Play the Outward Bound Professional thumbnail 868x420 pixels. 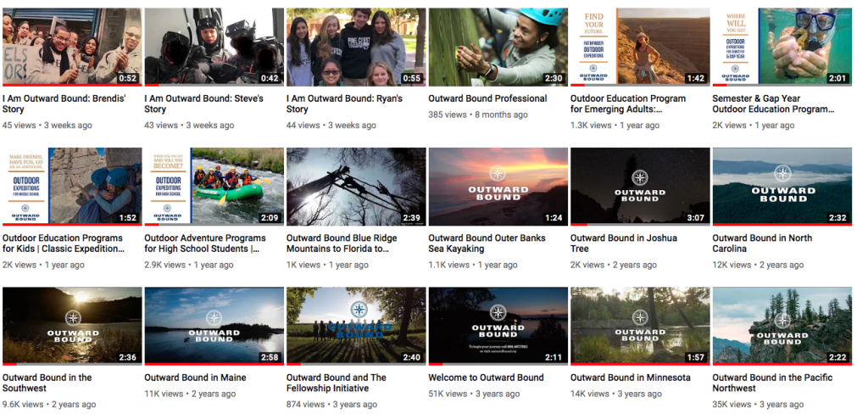[x=498, y=47]
